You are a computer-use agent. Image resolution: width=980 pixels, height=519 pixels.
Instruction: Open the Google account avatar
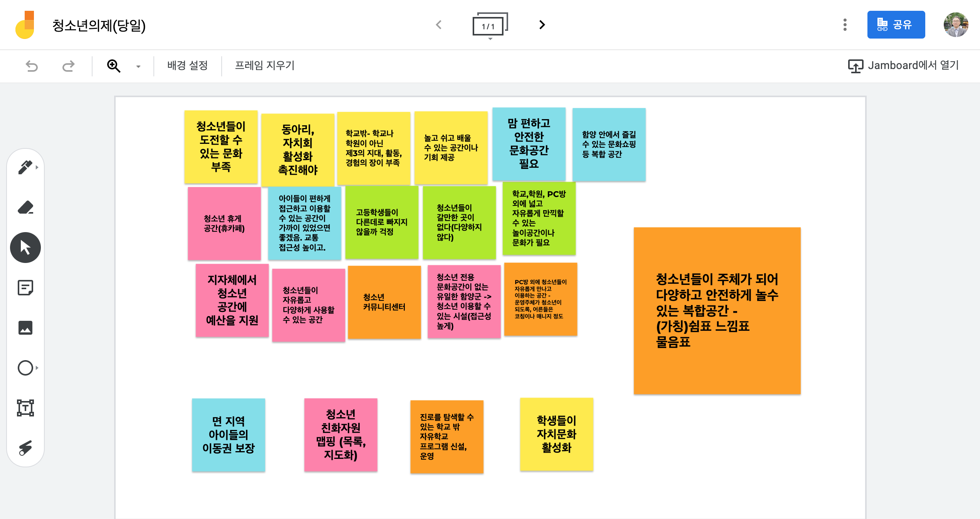pyautogui.click(x=955, y=25)
